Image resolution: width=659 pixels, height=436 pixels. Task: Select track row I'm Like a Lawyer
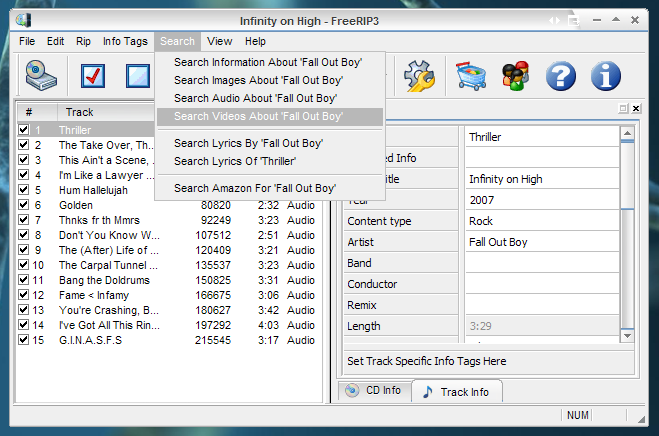(x=86, y=175)
